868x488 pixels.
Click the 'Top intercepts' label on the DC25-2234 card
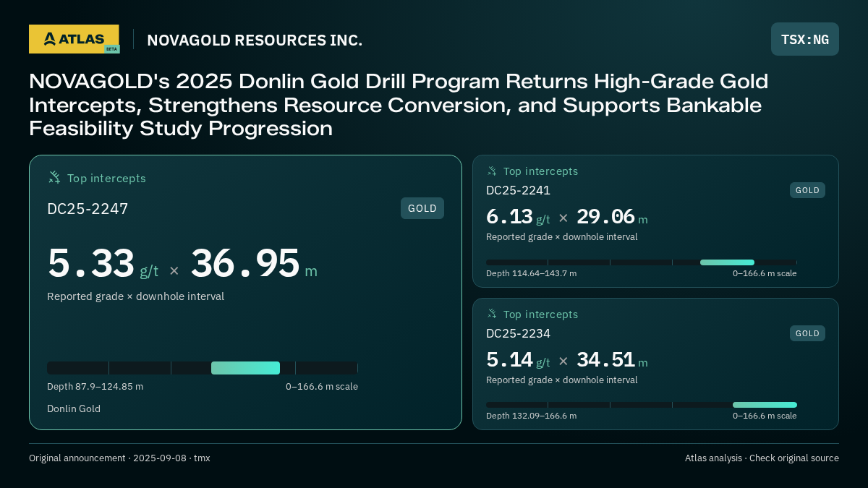click(x=540, y=314)
